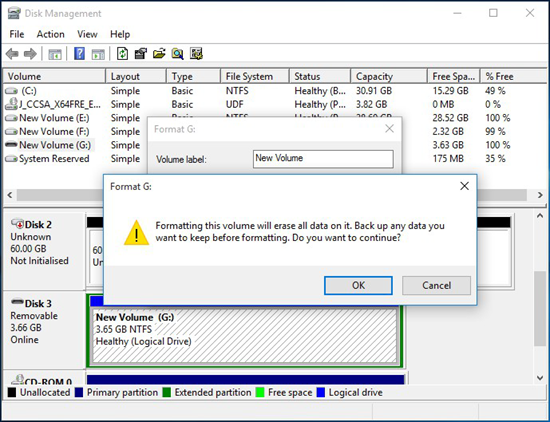Cancel the format warning dialog

436,286
